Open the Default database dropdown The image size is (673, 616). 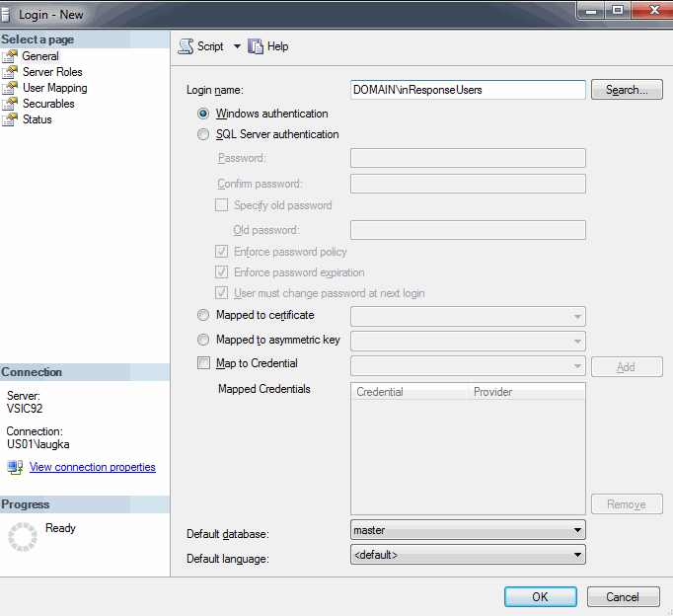coord(468,530)
